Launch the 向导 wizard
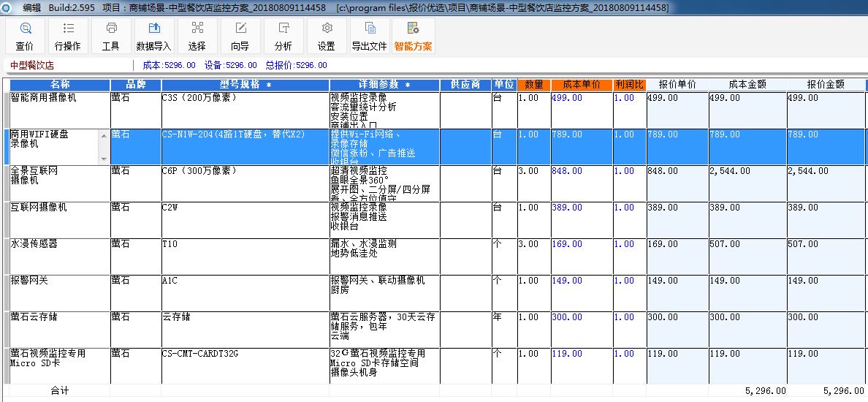The width and height of the screenshot is (868, 402). (x=240, y=37)
